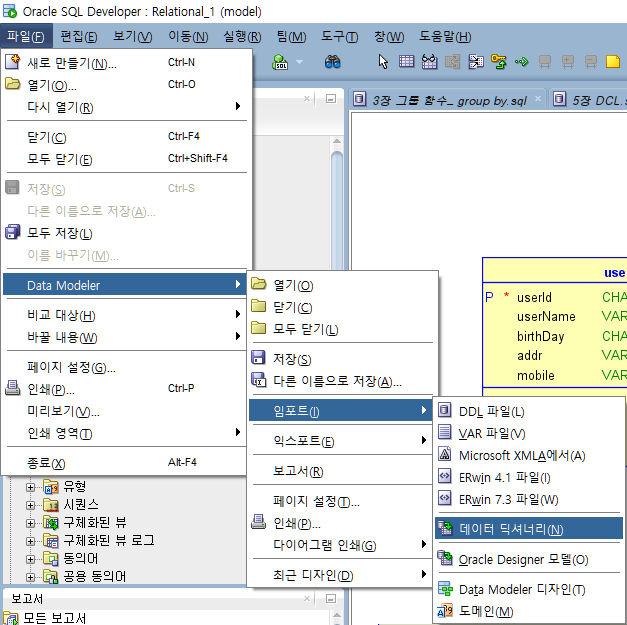627x625 pixels.
Task: Select 미리보기(V)... in File menu
Action: tap(125, 411)
